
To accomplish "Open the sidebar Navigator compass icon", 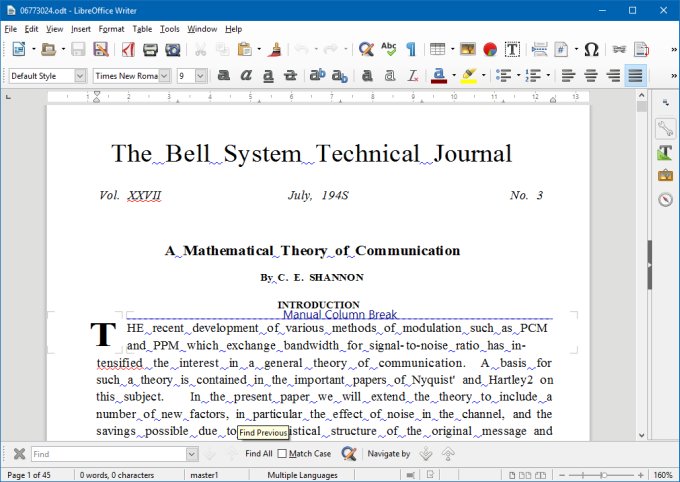I will pyautogui.click(x=665, y=199).
